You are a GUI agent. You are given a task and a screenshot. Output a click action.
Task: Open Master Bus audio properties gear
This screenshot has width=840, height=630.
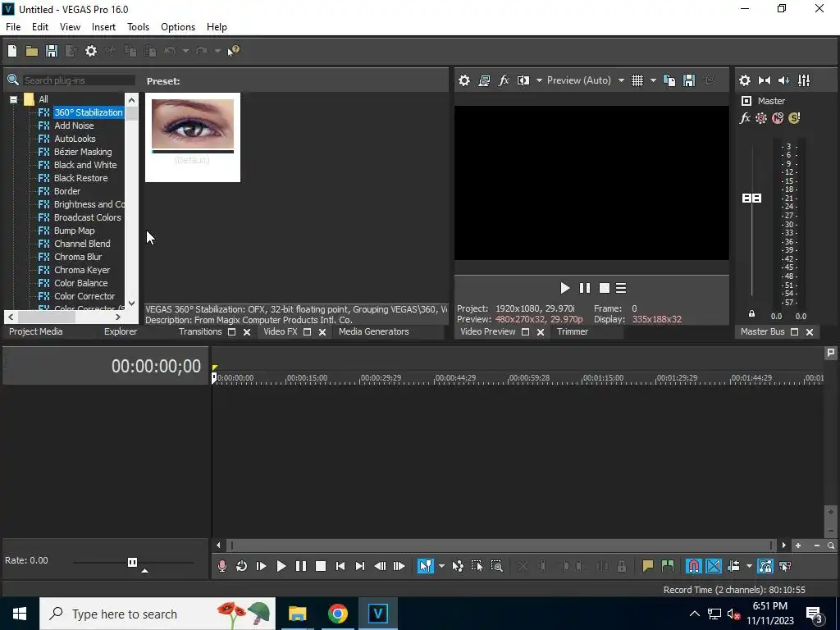pyautogui.click(x=745, y=80)
